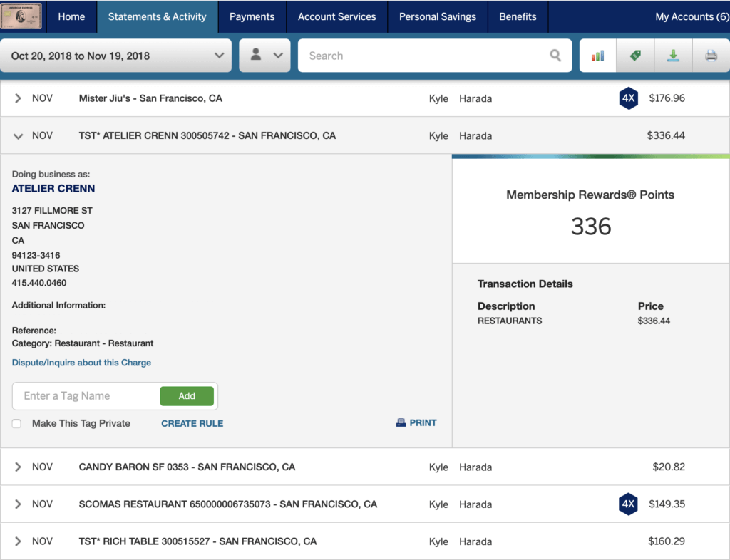Click the CANDY BARON SF 0353 description
The width and height of the screenshot is (730, 560).
187,467
